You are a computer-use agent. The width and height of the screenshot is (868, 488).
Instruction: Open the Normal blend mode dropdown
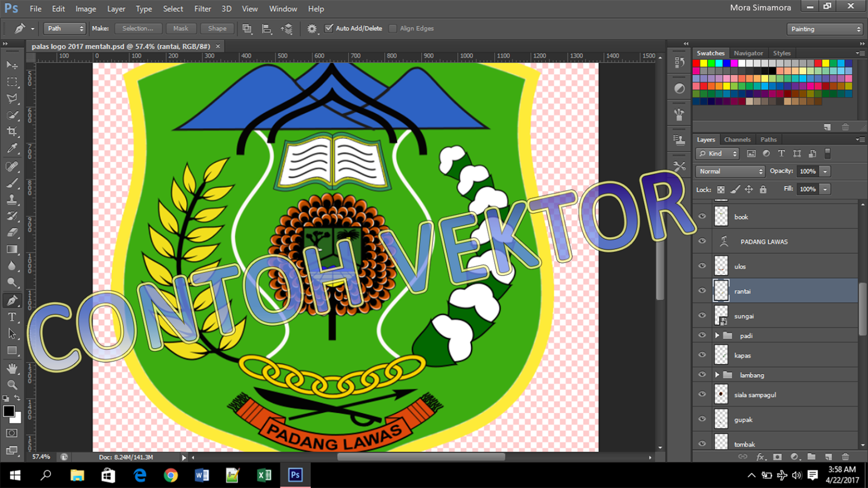(730, 171)
